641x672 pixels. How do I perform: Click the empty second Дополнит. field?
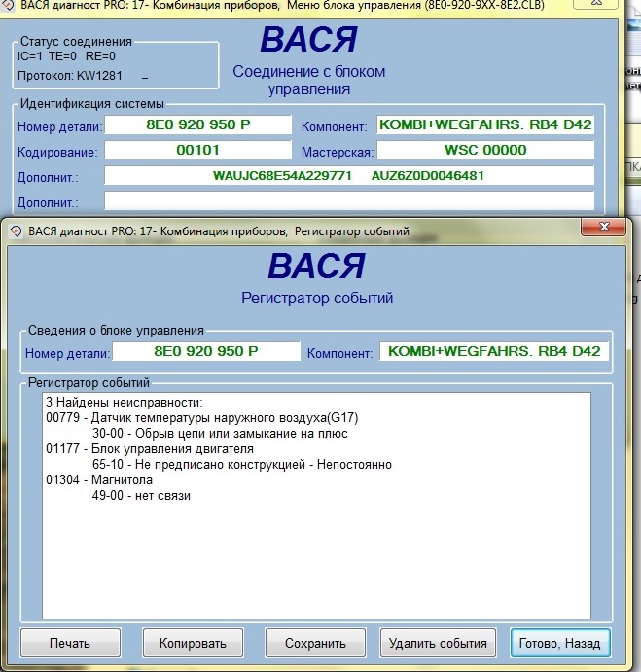pyautogui.click(x=349, y=200)
